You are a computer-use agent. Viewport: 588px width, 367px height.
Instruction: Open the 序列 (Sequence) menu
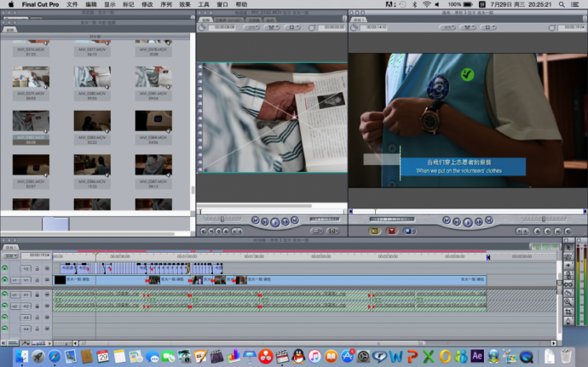165,4
